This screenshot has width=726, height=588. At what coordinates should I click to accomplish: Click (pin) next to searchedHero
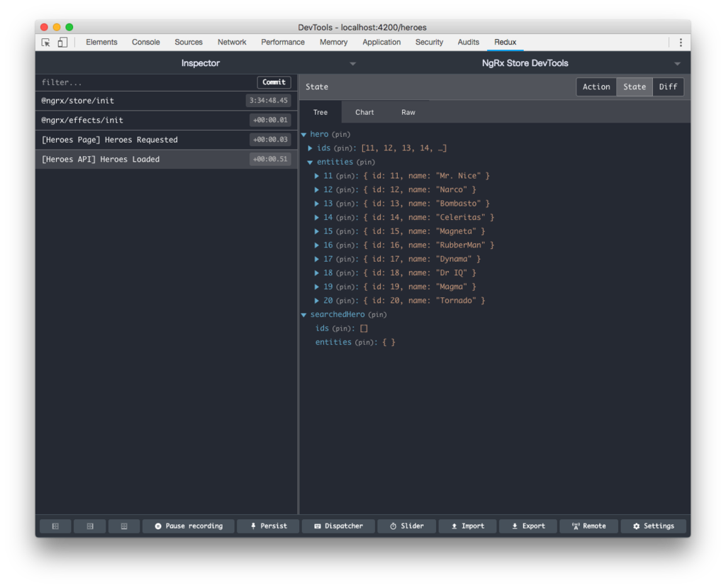tap(377, 315)
